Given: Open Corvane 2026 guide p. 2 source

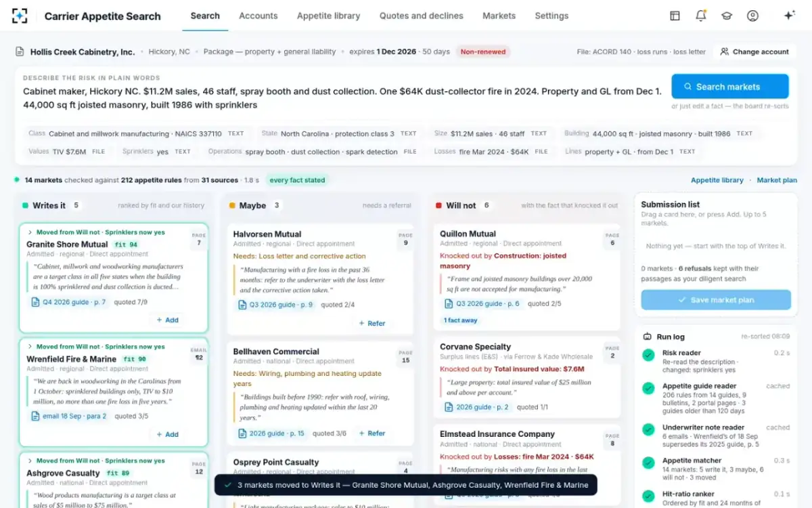Looking at the screenshot, I should (x=477, y=407).
